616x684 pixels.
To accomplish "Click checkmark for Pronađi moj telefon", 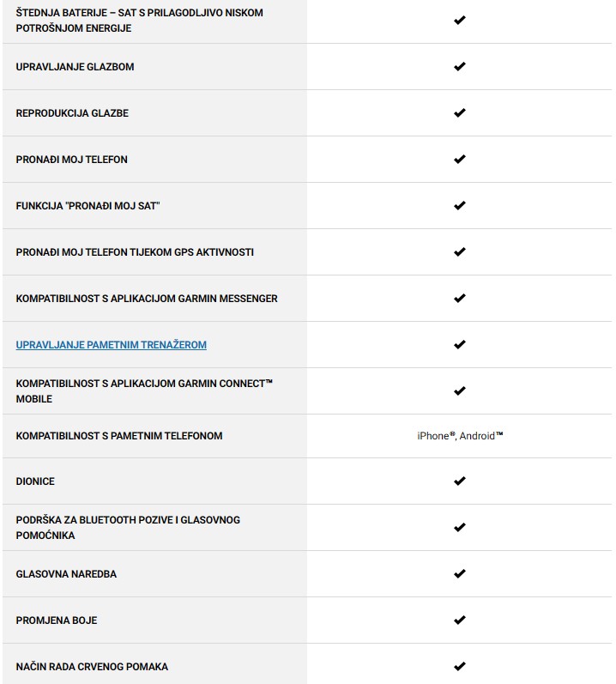I will pyautogui.click(x=459, y=159).
